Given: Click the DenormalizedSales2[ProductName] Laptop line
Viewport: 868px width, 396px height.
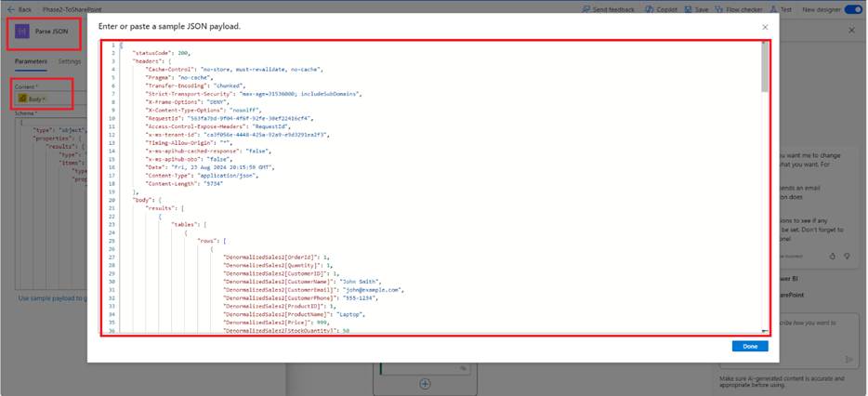Looking at the screenshot, I should 296,314.
